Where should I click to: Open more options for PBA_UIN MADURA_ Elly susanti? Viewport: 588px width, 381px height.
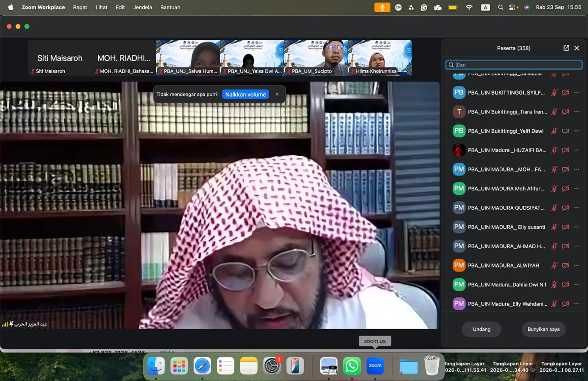pyautogui.click(x=577, y=227)
